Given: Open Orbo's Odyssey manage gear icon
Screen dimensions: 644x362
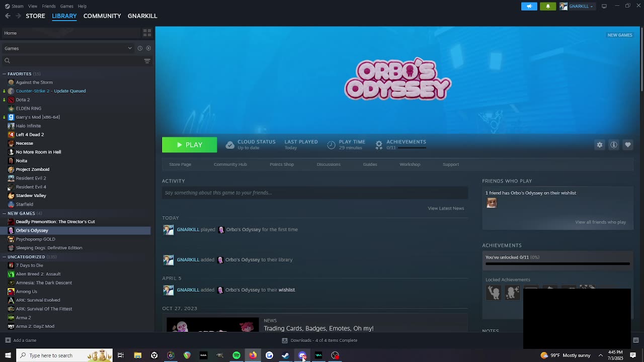Looking at the screenshot, I should (600, 145).
